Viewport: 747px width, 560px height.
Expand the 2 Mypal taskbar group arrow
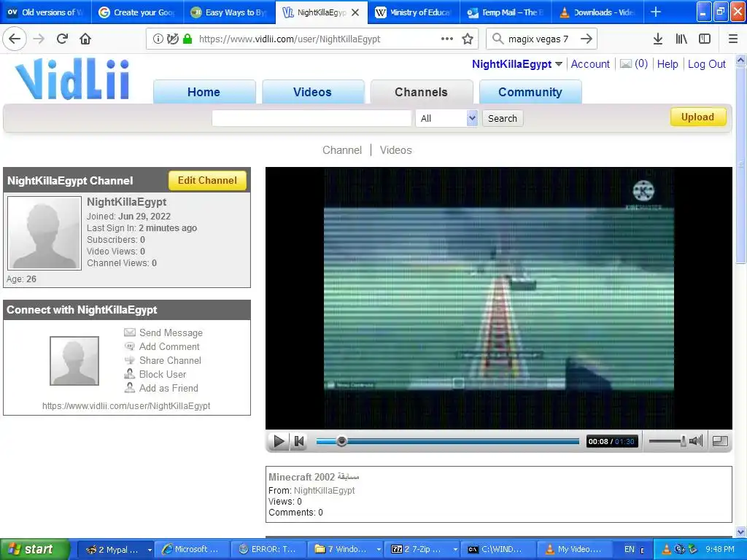[x=150, y=550]
